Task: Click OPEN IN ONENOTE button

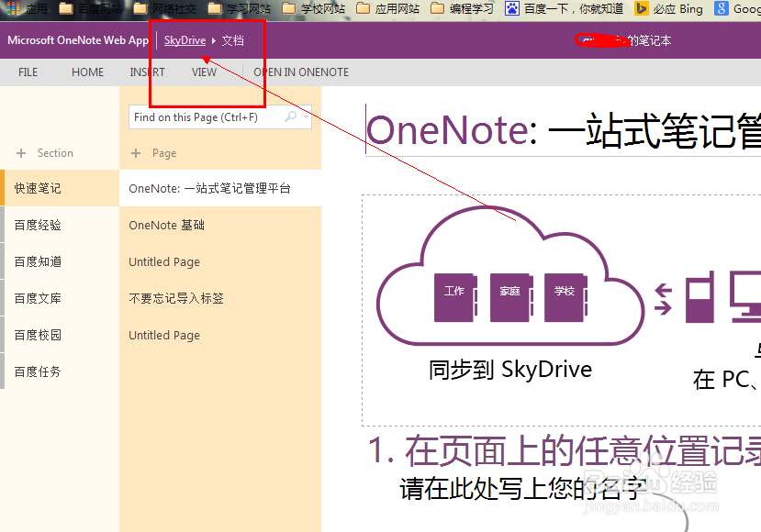Action: pos(301,72)
